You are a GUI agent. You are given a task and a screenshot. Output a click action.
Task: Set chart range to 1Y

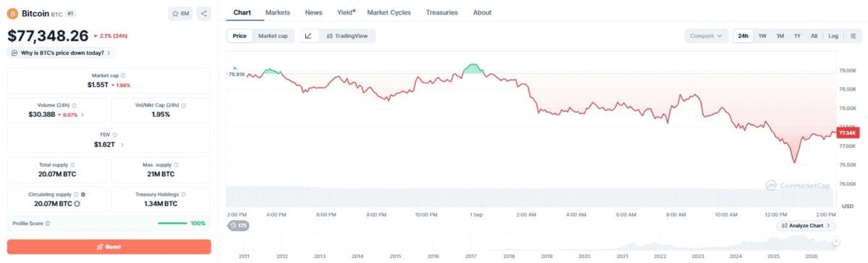pos(797,36)
